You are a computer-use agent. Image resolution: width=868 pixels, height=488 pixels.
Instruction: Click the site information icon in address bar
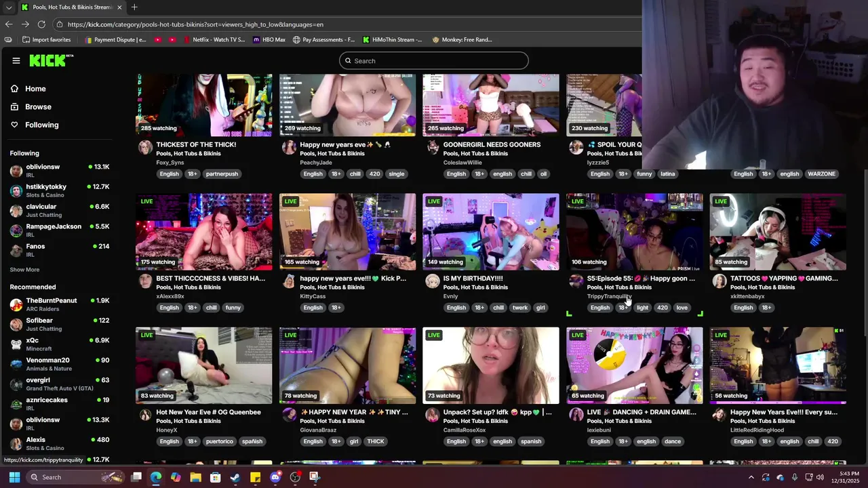(60, 24)
